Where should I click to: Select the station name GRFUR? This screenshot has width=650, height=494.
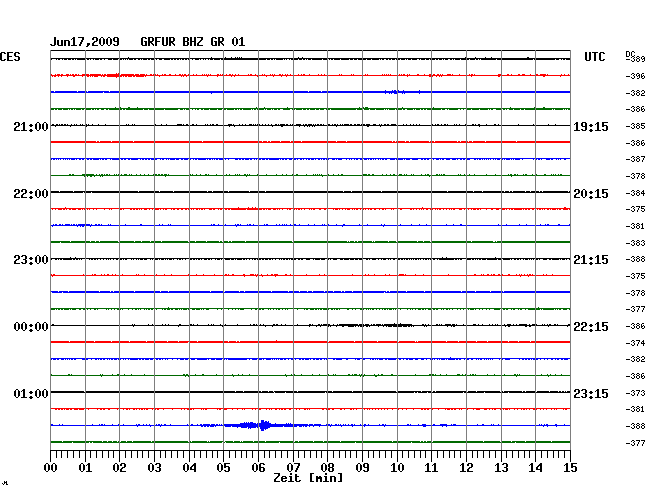(x=158, y=42)
